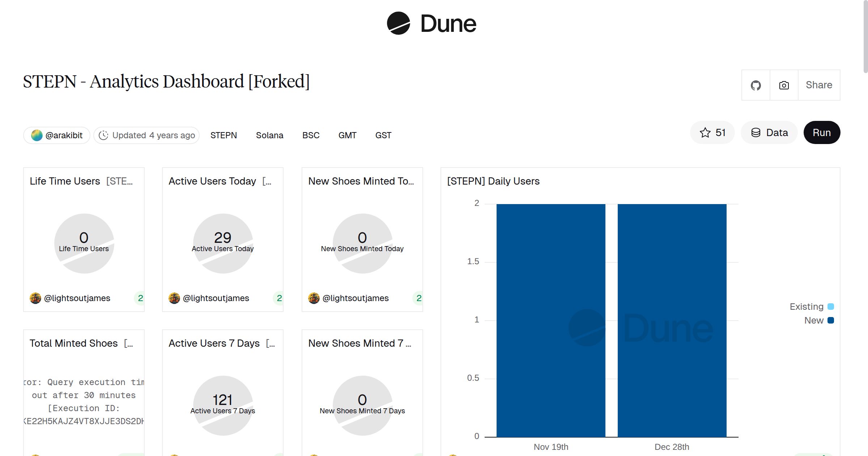
Task: Click the database icon on the Data button
Action: click(x=756, y=132)
